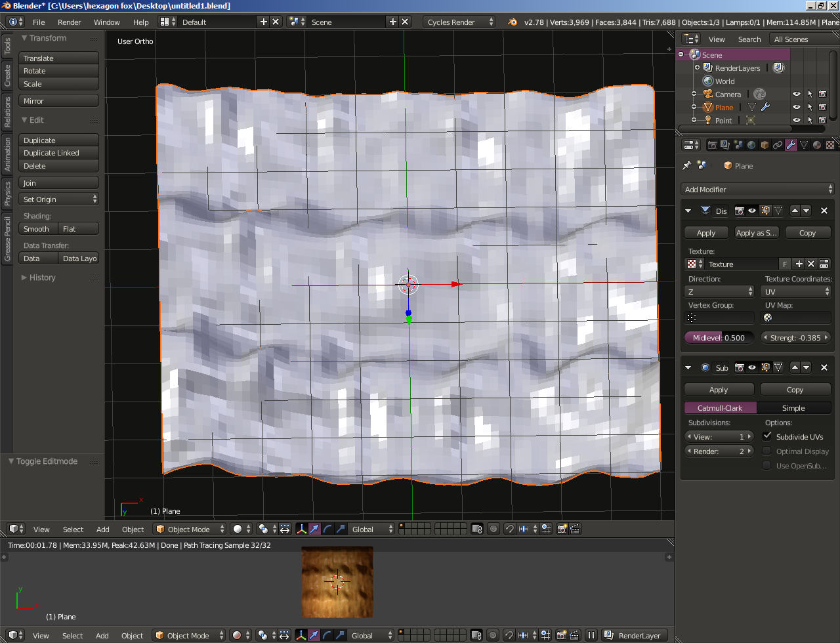Click the scale manipulator icon in upper viewport header
The image size is (840, 643).
tap(340, 529)
